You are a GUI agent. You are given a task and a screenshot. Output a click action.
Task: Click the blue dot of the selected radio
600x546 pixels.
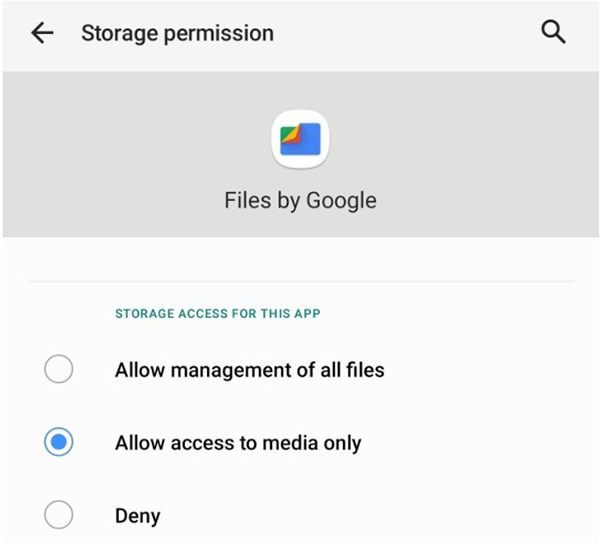(x=59, y=442)
